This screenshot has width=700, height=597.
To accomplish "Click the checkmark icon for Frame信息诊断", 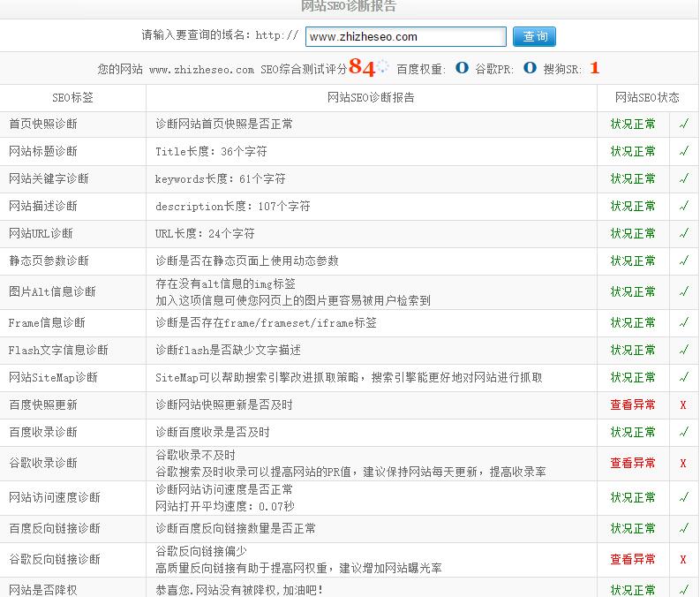I will click(x=683, y=323).
